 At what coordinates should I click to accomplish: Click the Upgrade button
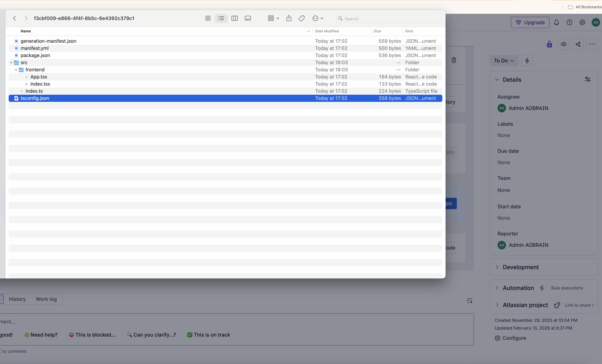(x=530, y=22)
